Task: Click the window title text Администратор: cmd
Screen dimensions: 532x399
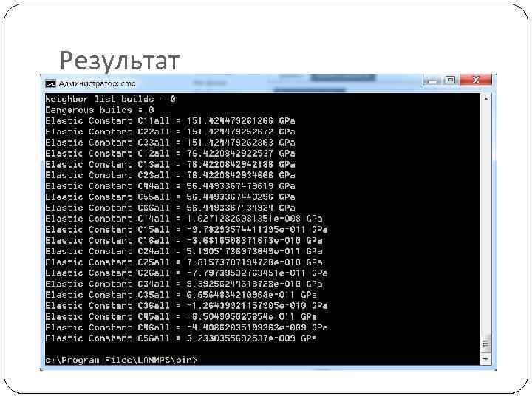Action: (97, 83)
